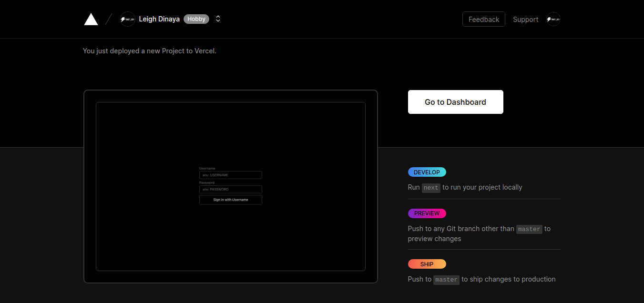This screenshot has height=303, width=644.
Task: Click the 'master' code in Ship section
Action: click(x=446, y=280)
